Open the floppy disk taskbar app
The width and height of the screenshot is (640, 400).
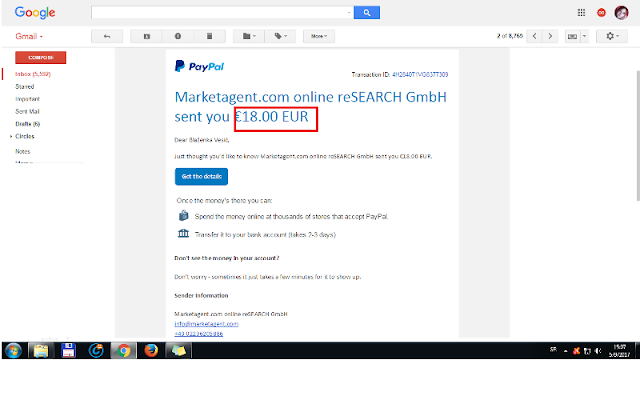click(x=68, y=351)
